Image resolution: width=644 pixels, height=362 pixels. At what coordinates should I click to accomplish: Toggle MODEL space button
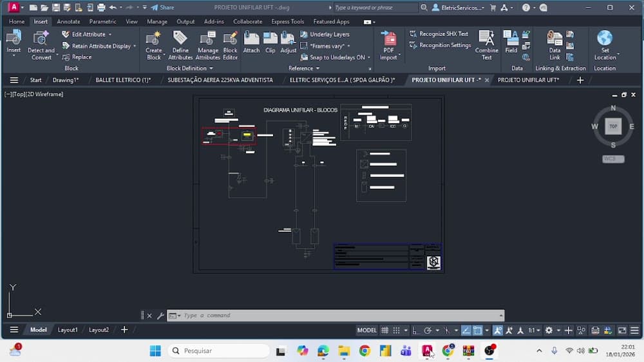pos(367,330)
